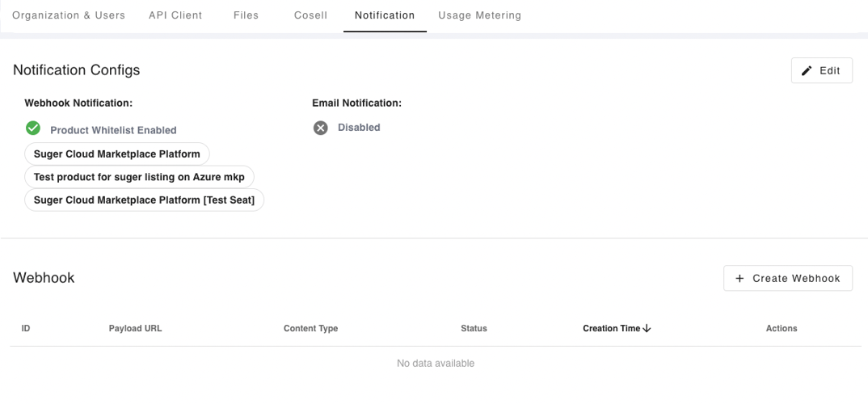Click the green checkmark whitelist enabled icon

[x=33, y=128]
